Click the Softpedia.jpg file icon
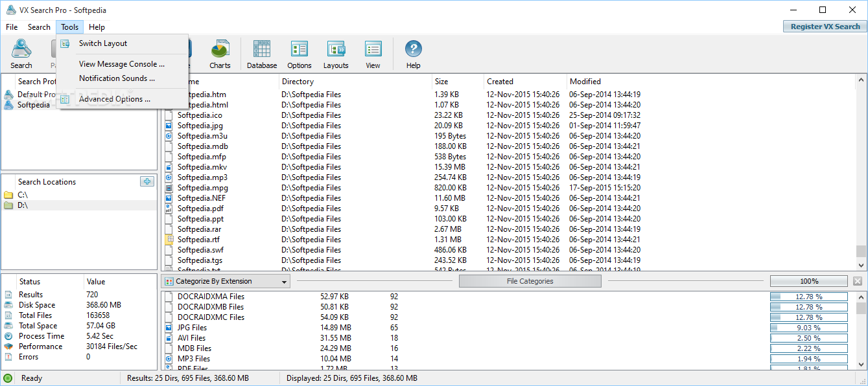Viewport: 868px width, 386px height. click(x=169, y=126)
